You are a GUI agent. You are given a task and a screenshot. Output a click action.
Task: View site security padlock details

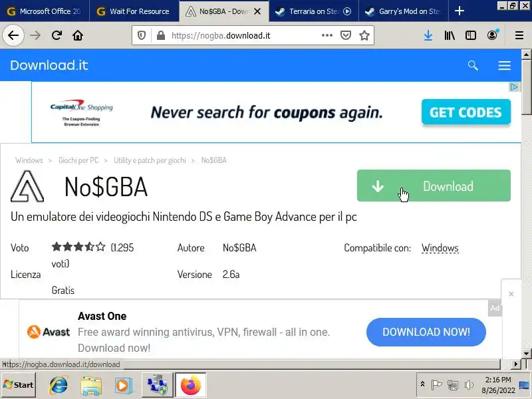pos(161,35)
